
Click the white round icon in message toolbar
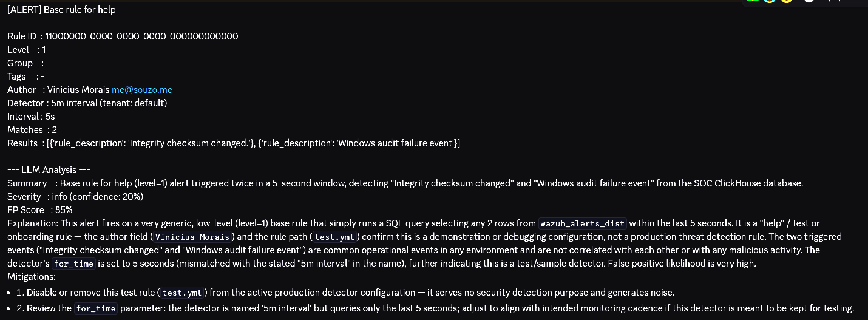coord(809,1)
